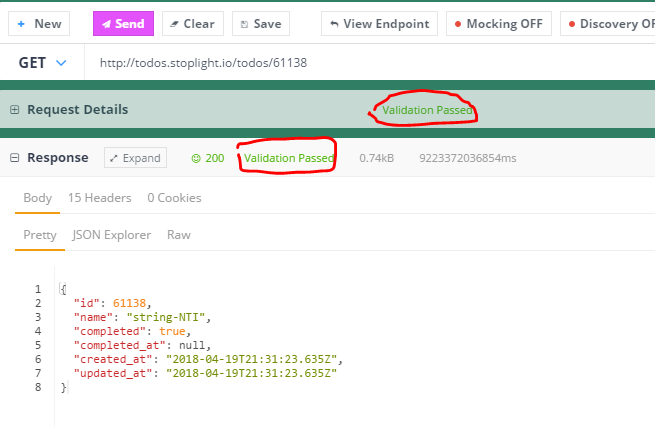Switch to the 15 Headers tab
This screenshot has width=655, height=427.
[x=99, y=198]
